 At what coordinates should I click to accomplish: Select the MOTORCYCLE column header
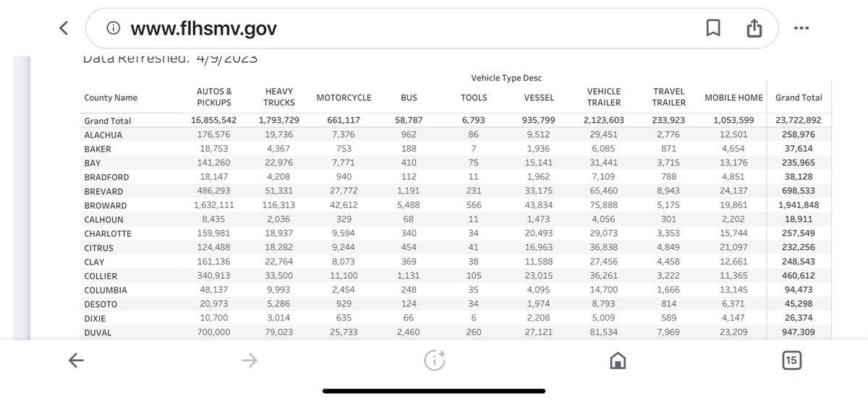pyautogui.click(x=344, y=98)
